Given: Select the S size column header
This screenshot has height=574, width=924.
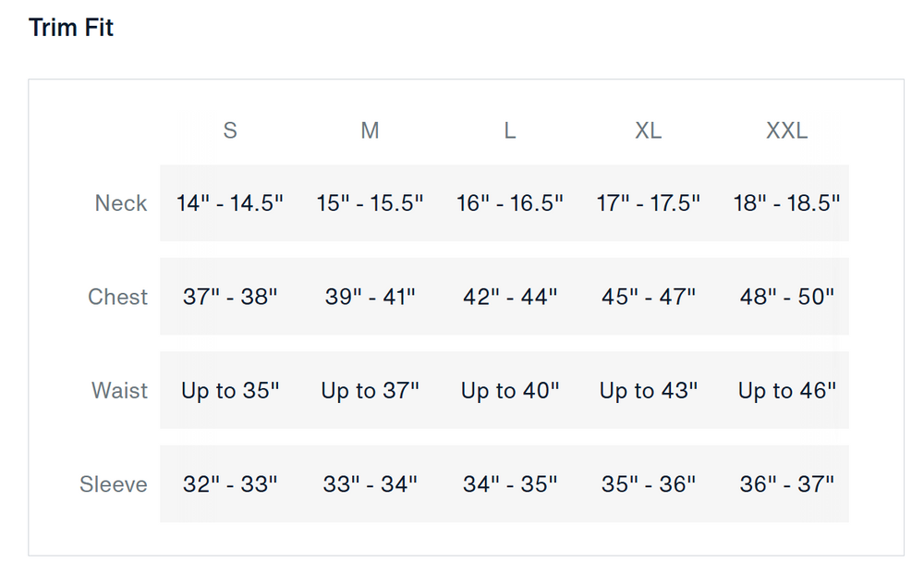Looking at the screenshot, I should [230, 131].
